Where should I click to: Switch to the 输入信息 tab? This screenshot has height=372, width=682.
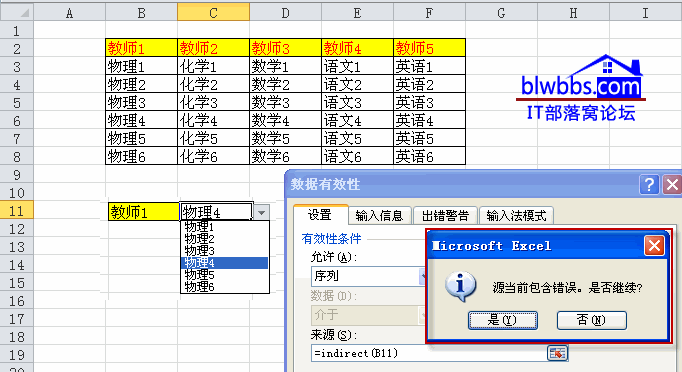[379, 215]
